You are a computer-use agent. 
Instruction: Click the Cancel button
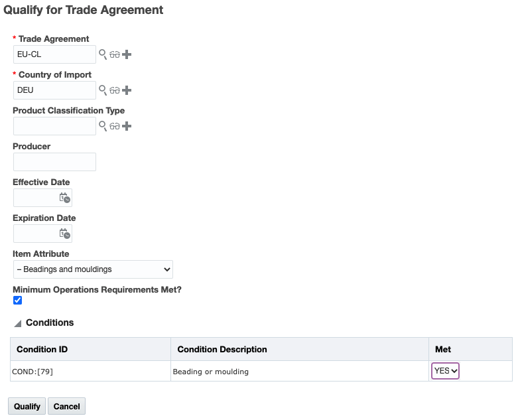point(66,406)
